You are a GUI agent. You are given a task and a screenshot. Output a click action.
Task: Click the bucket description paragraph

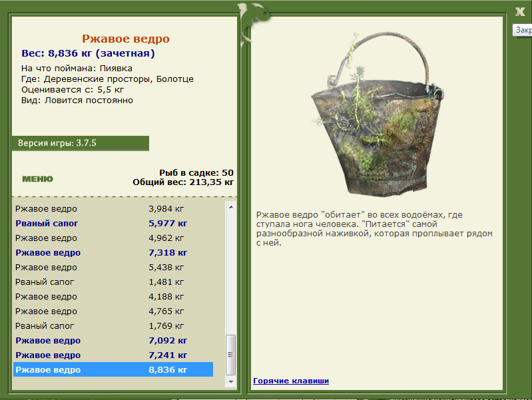tap(374, 229)
